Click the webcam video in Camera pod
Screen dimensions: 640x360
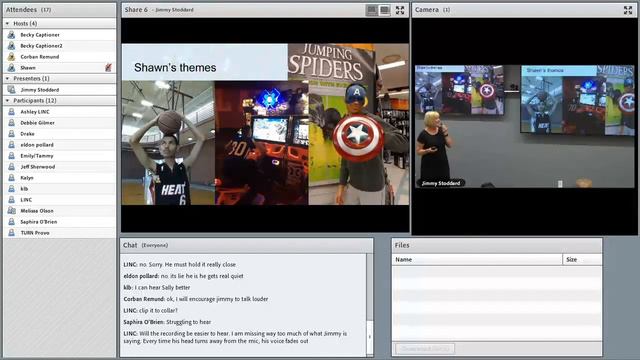click(x=525, y=127)
